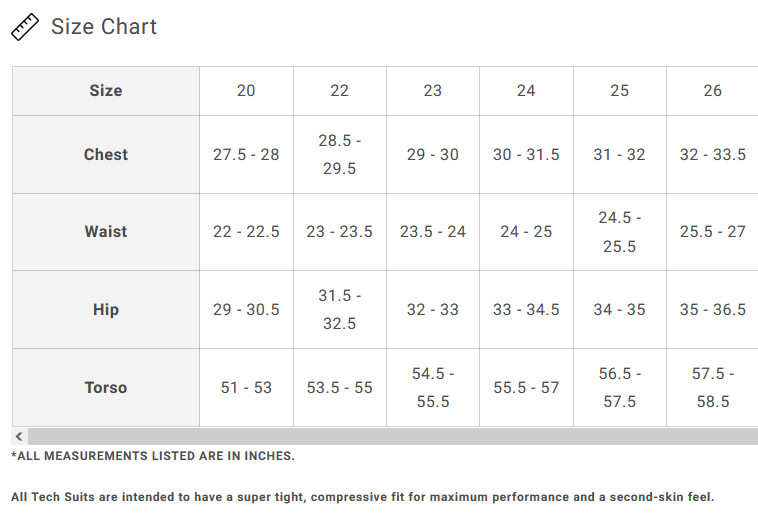Viewport: 758px width, 529px height.
Task: Select size 23 column header
Action: click(433, 91)
